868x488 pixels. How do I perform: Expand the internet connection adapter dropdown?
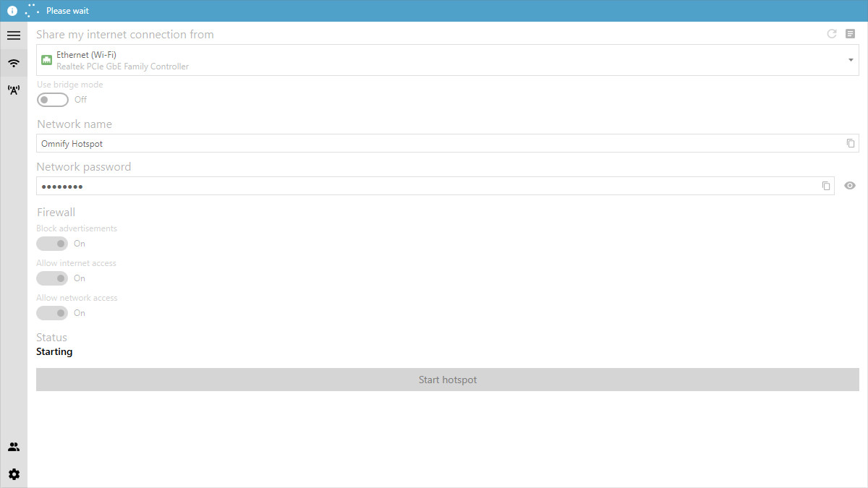coord(851,60)
